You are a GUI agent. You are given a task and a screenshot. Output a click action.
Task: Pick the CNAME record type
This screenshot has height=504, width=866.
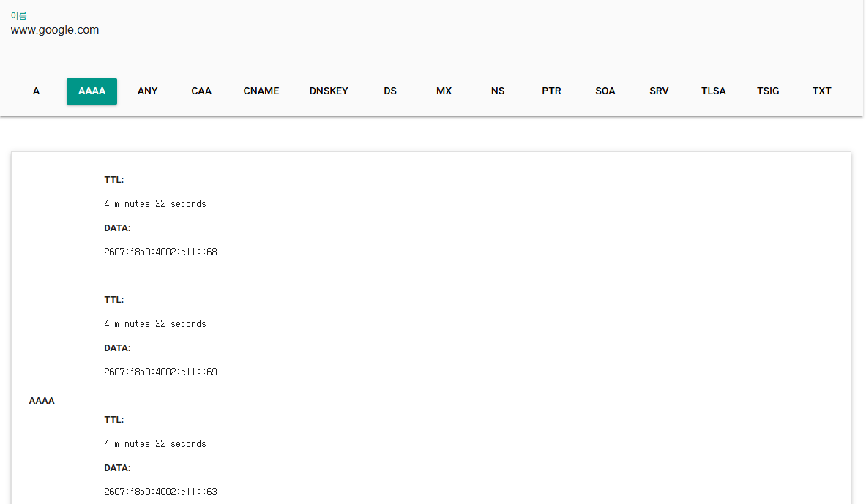261,91
